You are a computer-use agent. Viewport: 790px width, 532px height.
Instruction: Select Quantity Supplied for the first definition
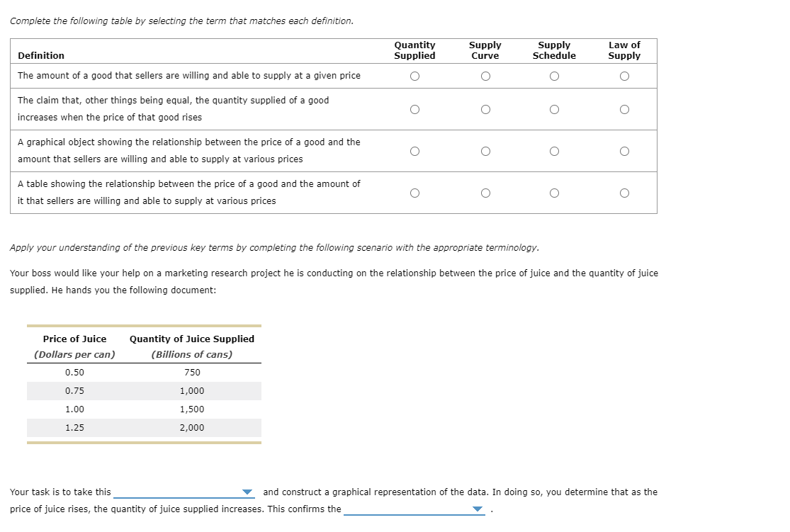pos(415,76)
